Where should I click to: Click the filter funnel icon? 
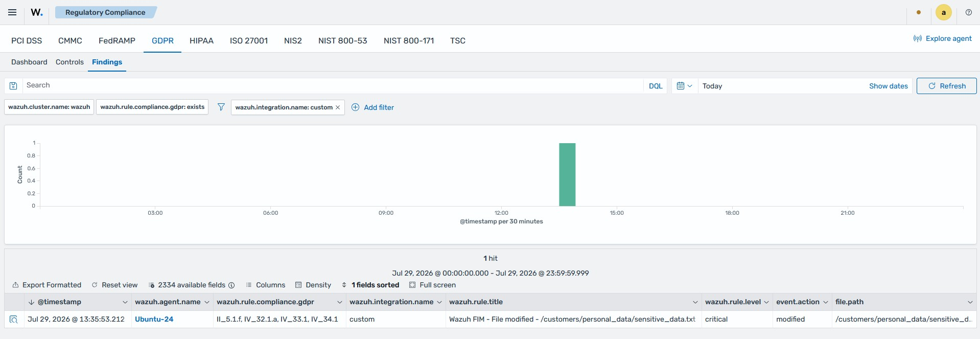[221, 107]
